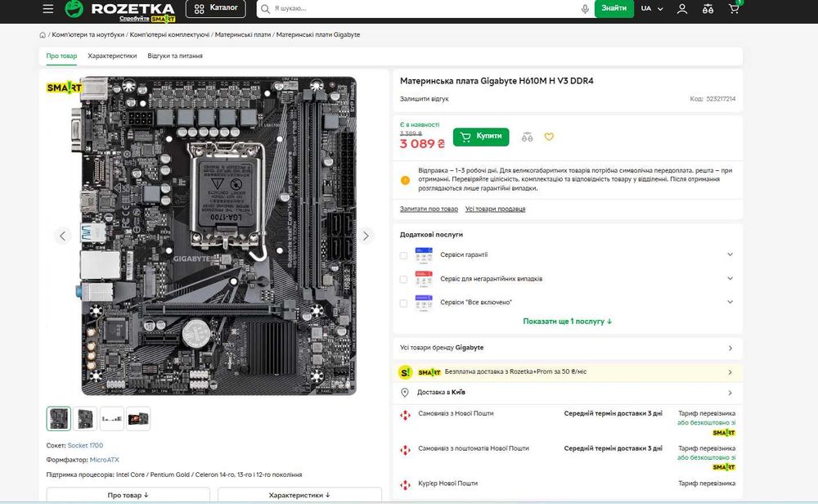Click Nova Poshta icon beside 'Самовивіз з поштоматів'

coord(406,450)
